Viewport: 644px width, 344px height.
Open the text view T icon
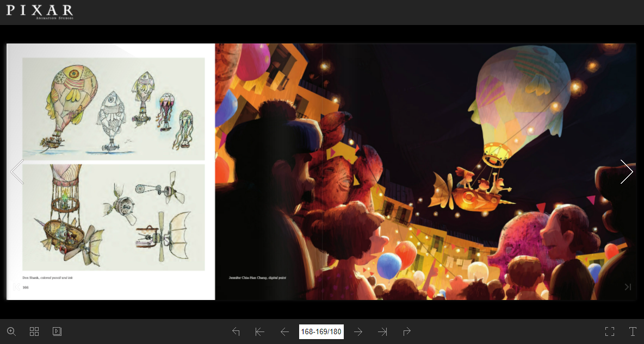coord(633,332)
